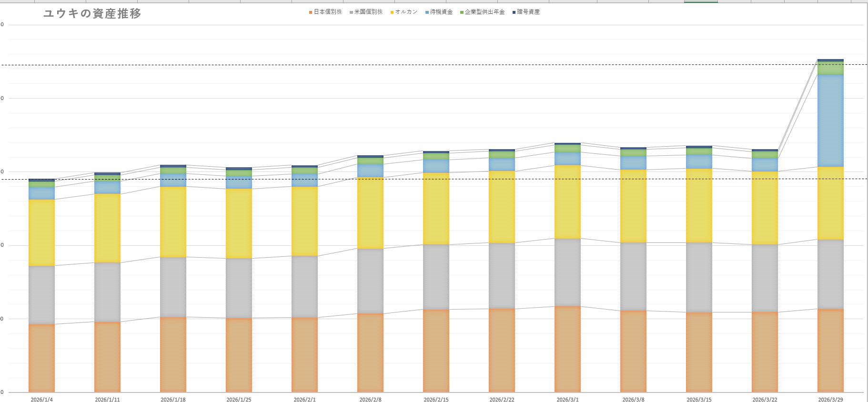Click the 2026/1/11 axis date label

(107, 399)
